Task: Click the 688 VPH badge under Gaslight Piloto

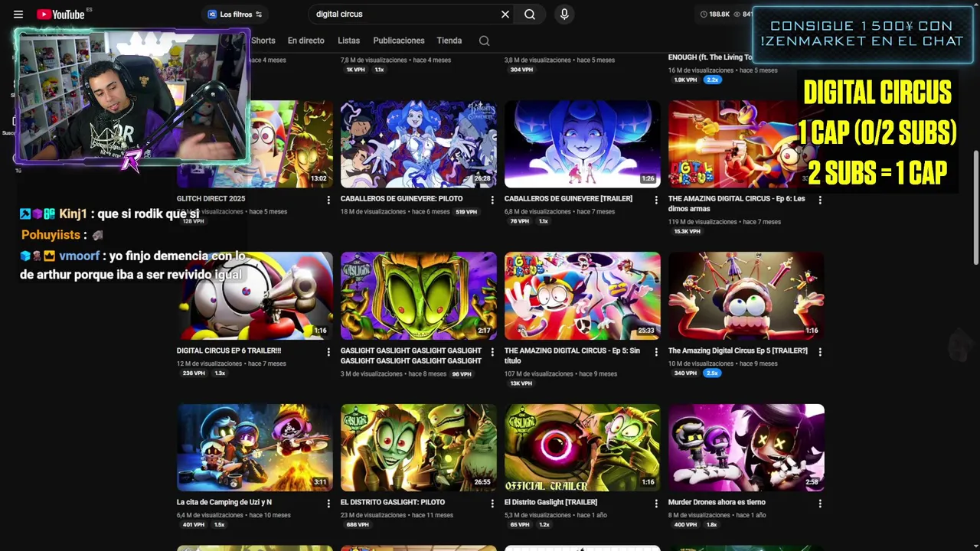Action: [x=358, y=525]
